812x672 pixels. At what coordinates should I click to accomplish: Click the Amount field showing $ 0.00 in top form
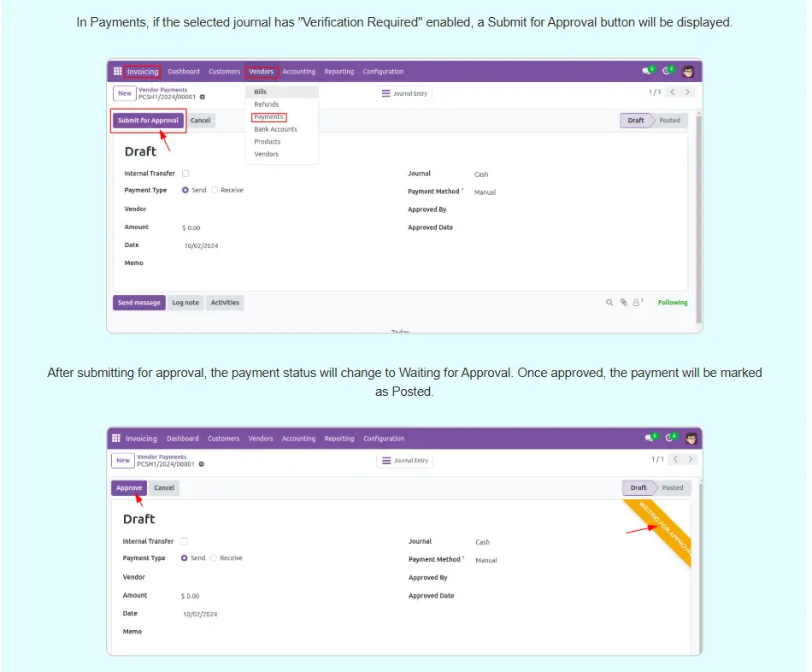[191, 228]
